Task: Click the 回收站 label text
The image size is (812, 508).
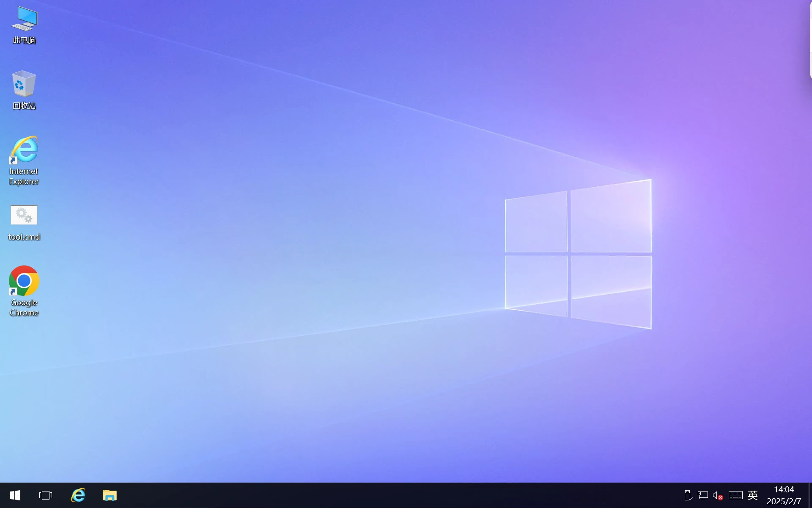Action: 24,106
